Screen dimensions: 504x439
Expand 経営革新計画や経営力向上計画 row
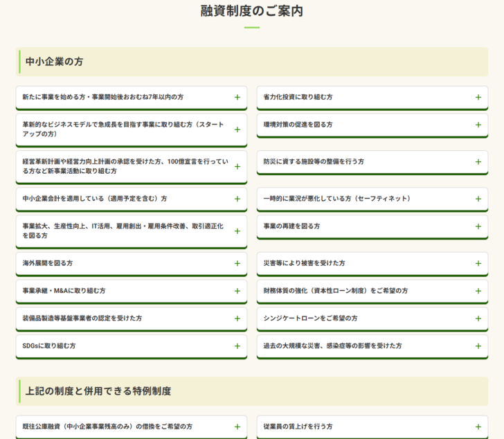132,167
